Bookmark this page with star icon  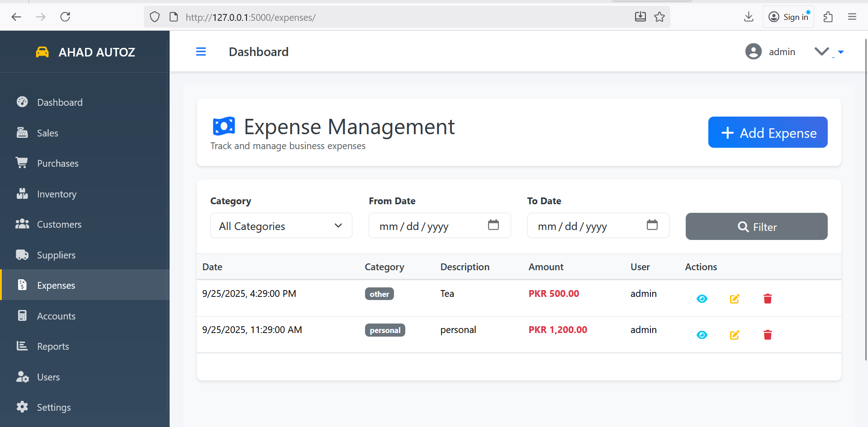point(659,17)
